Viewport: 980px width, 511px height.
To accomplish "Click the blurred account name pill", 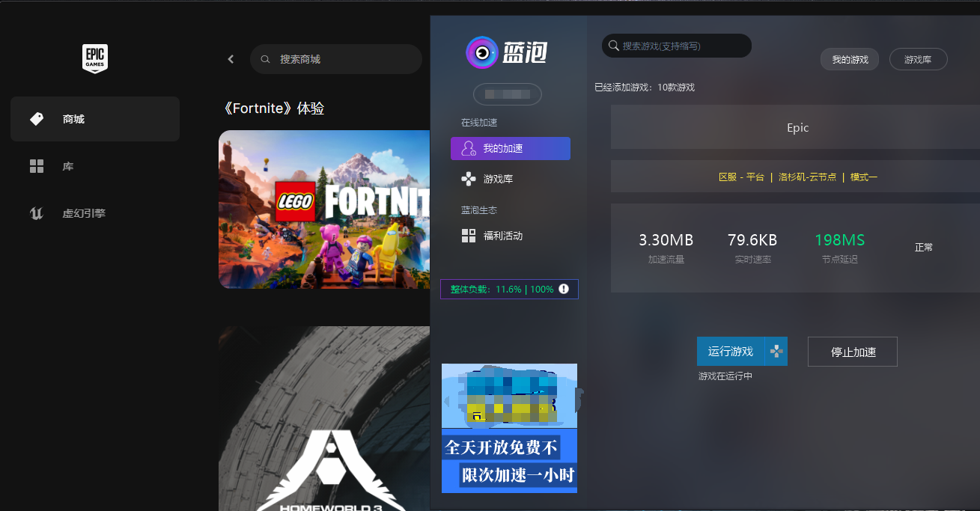I will click(508, 94).
